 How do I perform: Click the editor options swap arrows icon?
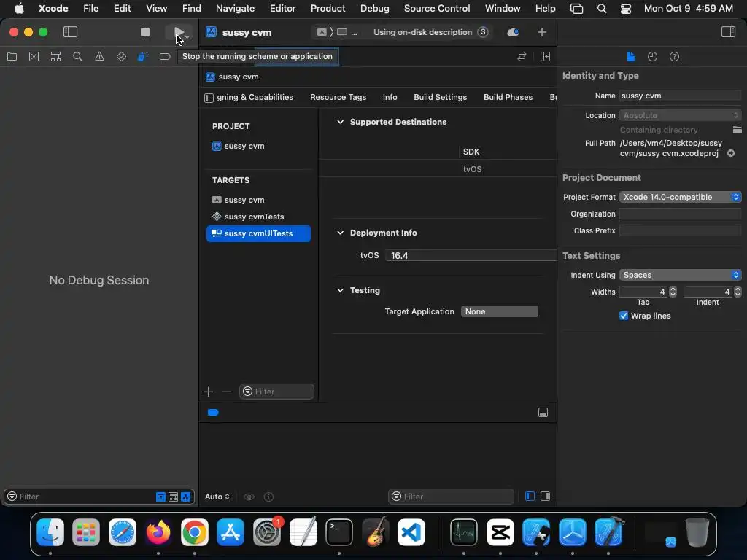(522, 57)
